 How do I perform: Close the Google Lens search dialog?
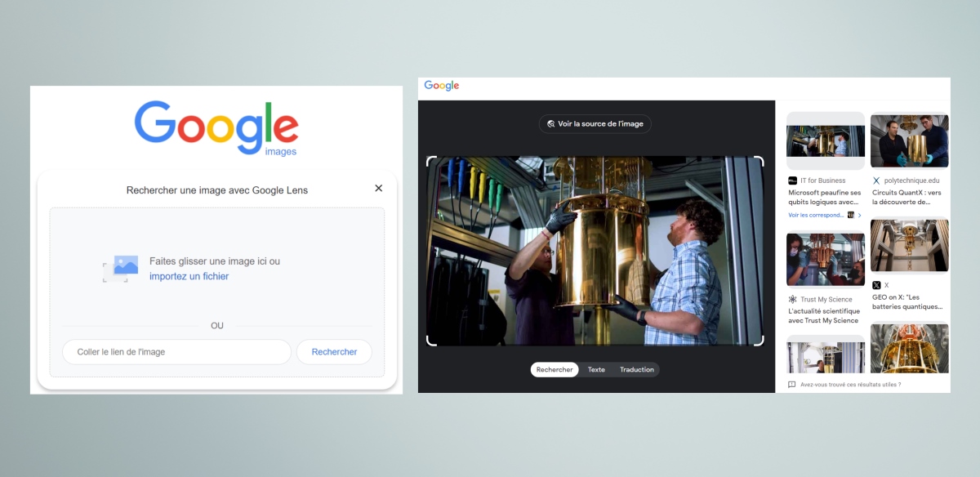[378, 189]
